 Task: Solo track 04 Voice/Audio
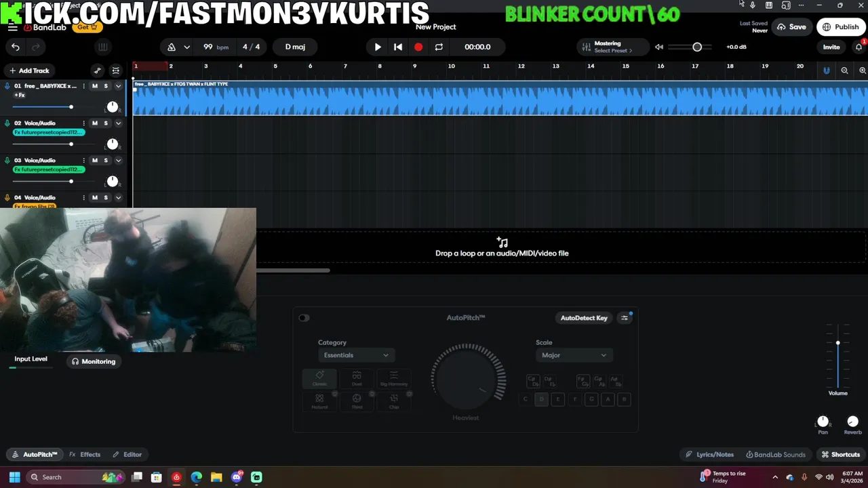pyautogui.click(x=106, y=198)
